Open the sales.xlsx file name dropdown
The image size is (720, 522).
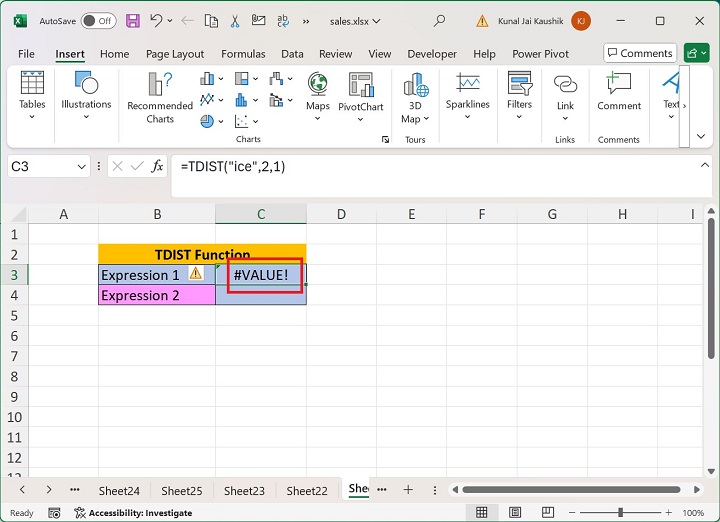click(355, 21)
